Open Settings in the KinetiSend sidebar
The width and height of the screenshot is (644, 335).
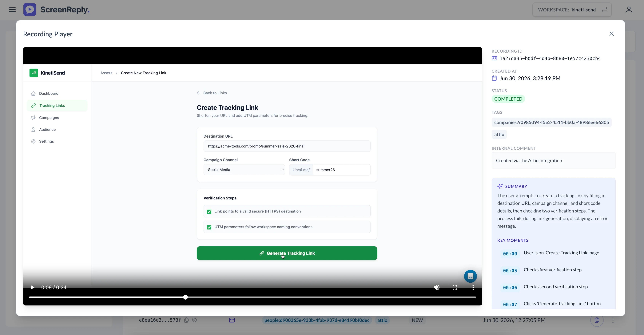[57, 141]
